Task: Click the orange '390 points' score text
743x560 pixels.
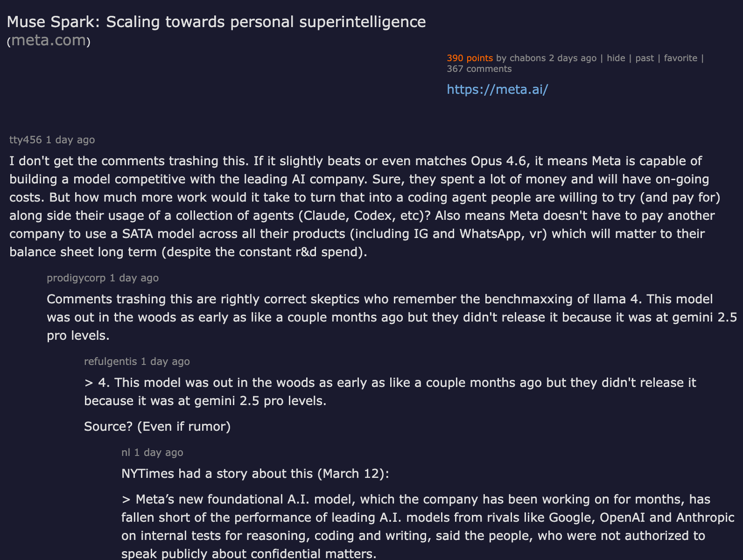Action: pos(470,58)
